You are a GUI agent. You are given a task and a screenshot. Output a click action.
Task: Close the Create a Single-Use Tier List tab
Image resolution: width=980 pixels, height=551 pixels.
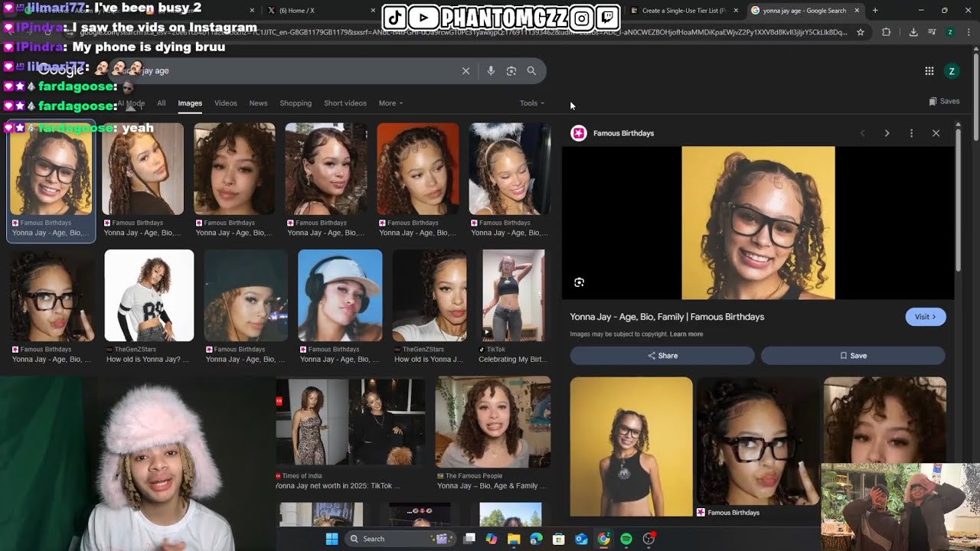[736, 11]
